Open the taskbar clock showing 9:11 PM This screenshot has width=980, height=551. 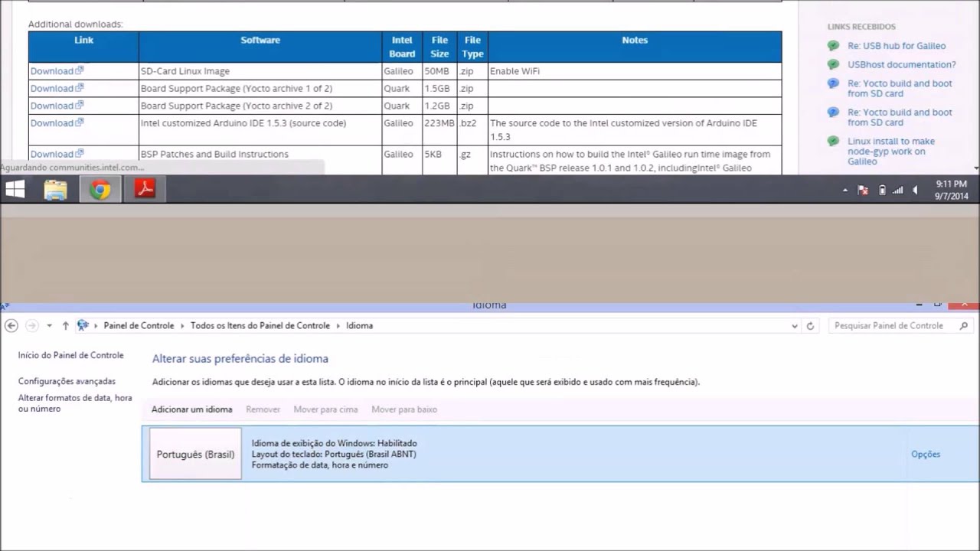coord(951,190)
